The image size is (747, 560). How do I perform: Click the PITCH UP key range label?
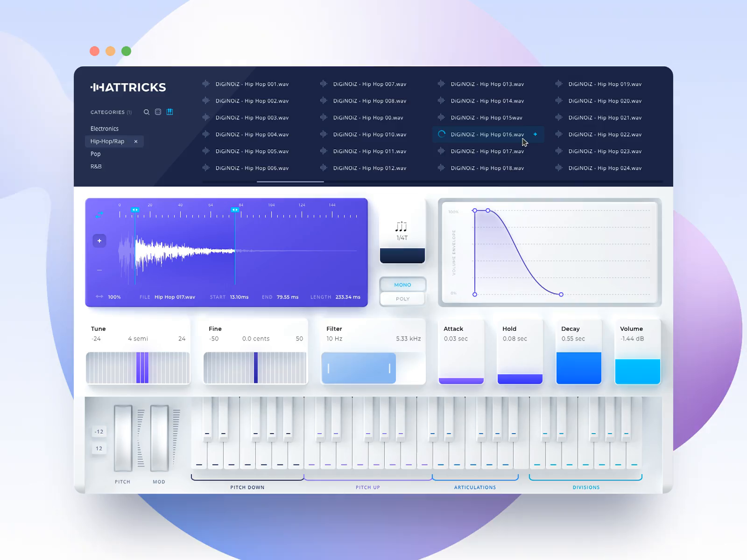pyautogui.click(x=368, y=487)
